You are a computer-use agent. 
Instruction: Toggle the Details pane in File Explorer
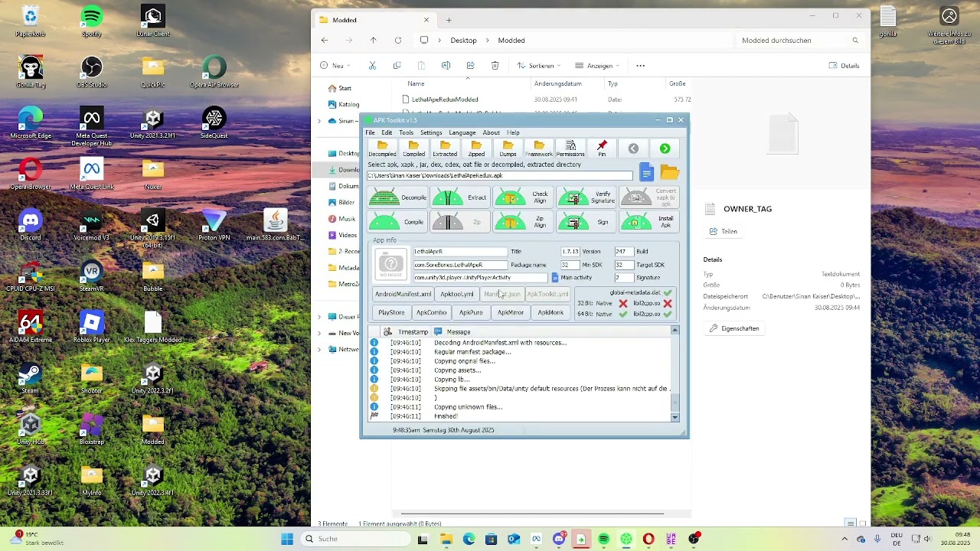pos(844,66)
